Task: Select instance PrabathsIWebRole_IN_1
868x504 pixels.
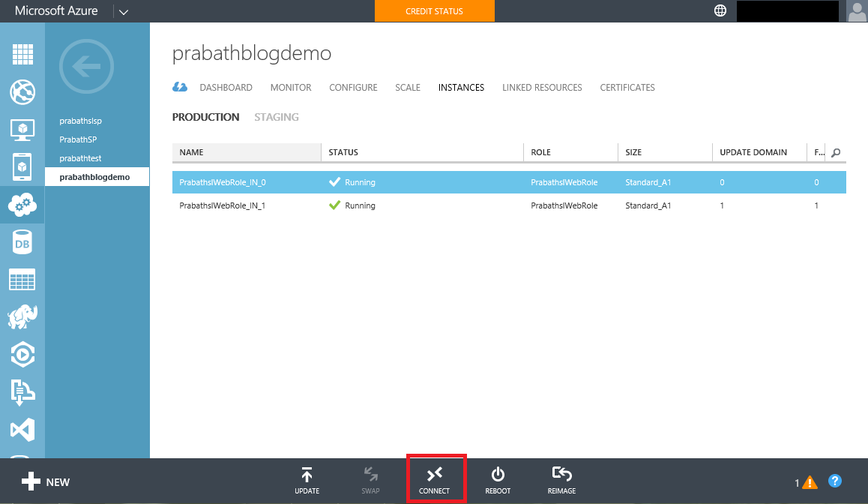Action: click(509, 205)
